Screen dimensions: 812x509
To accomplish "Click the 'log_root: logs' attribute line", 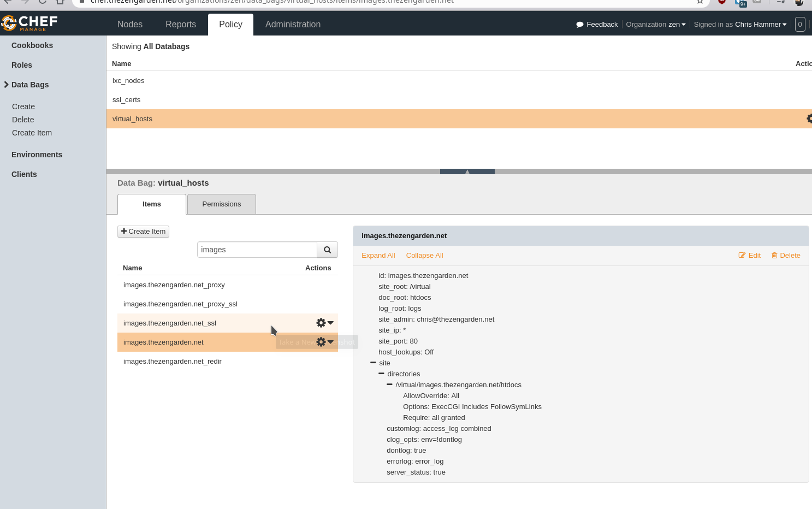I will click(400, 309).
